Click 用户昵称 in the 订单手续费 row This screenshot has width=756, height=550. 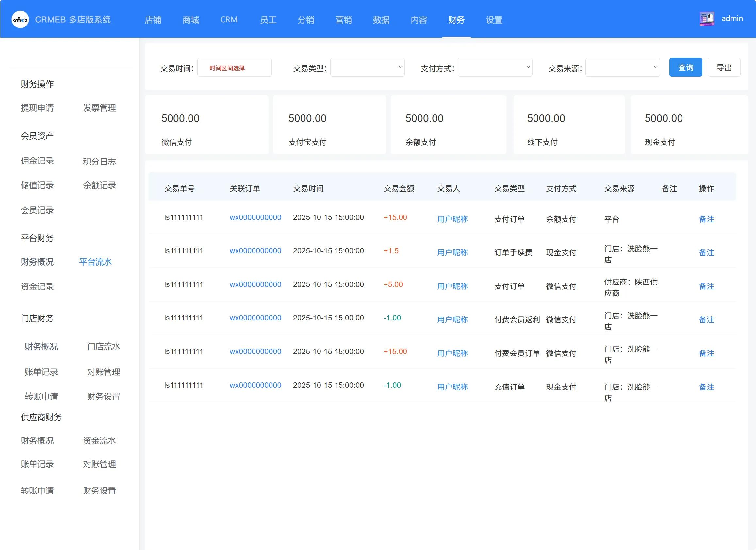click(452, 252)
